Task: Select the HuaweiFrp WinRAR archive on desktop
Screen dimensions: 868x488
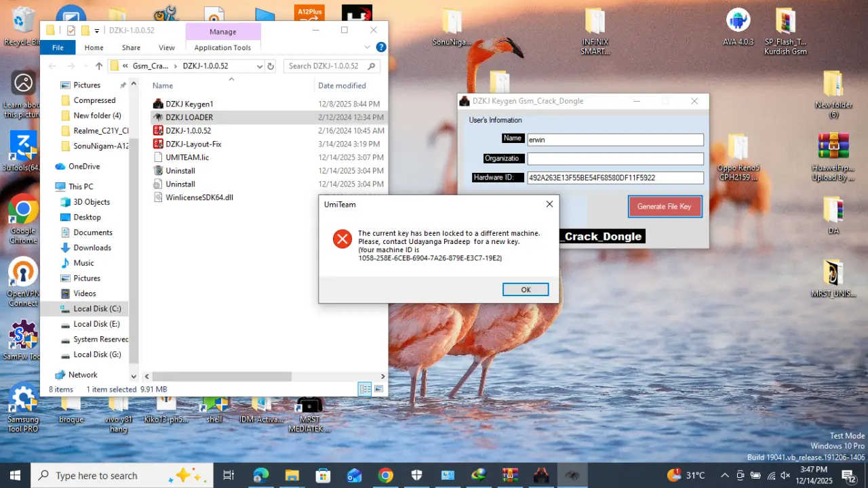Action: [833, 157]
